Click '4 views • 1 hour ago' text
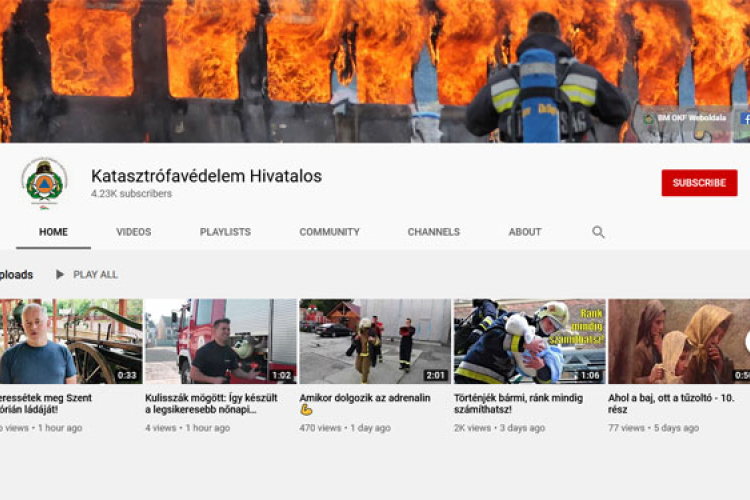This screenshot has width=750, height=500. click(x=188, y=428)
